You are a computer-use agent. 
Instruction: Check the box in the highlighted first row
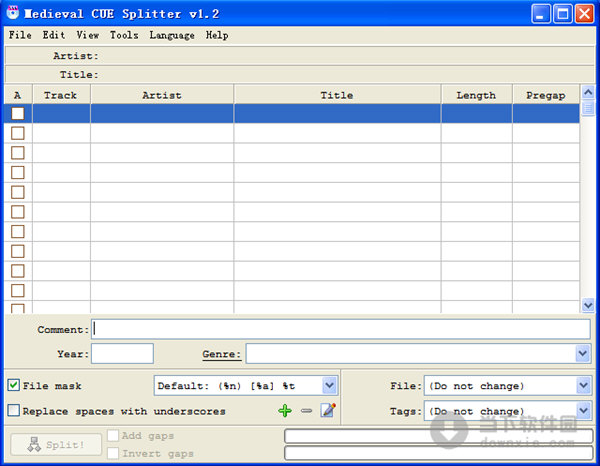click(x=18, y=113)
